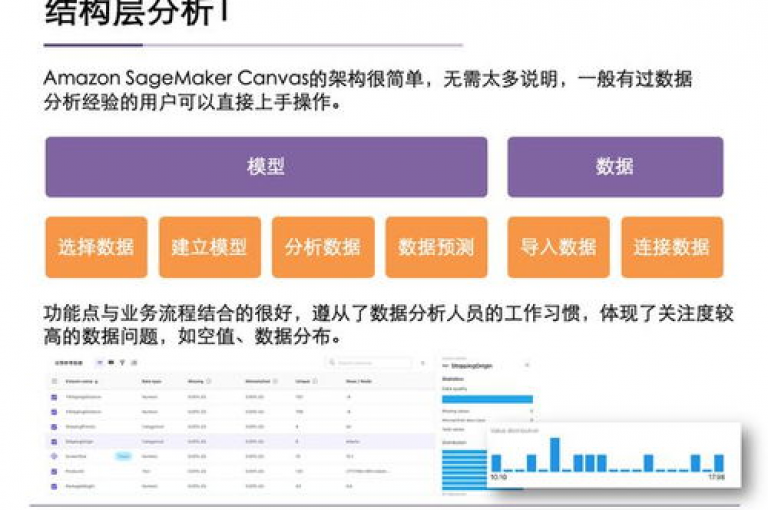Click the tallest bar in the value distribution chart
768x510 pixels.
(554, 455)
